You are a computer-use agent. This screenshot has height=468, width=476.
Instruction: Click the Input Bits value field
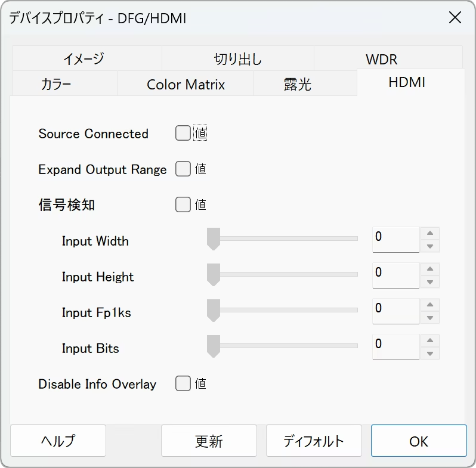point(395,346)
